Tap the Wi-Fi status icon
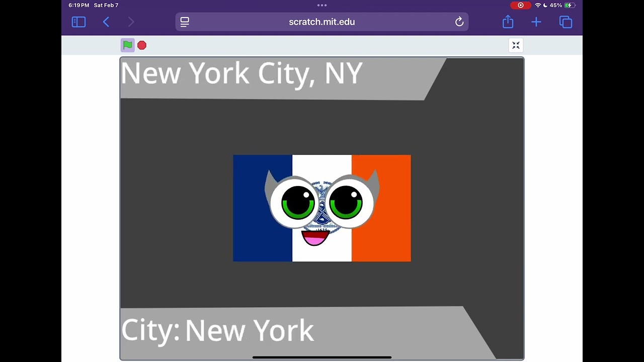Viewport: 644px width, 362px height. coord(538,6)
